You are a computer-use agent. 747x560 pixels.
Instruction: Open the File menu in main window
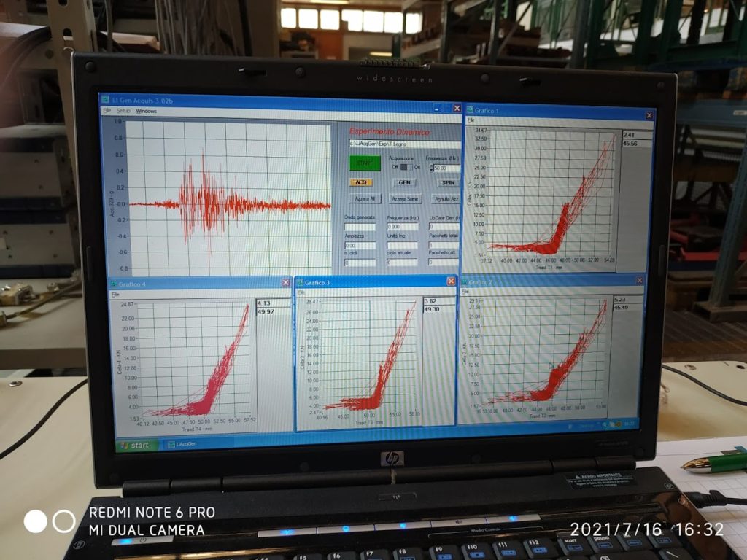point(107,110)
